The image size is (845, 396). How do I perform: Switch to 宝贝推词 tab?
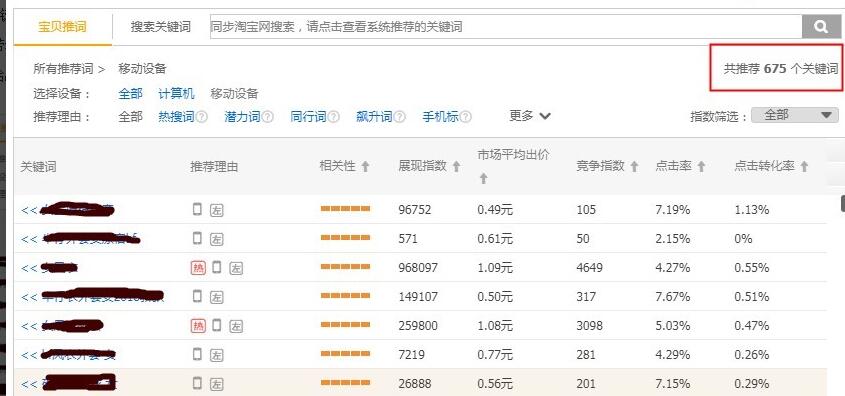[63, 27]
